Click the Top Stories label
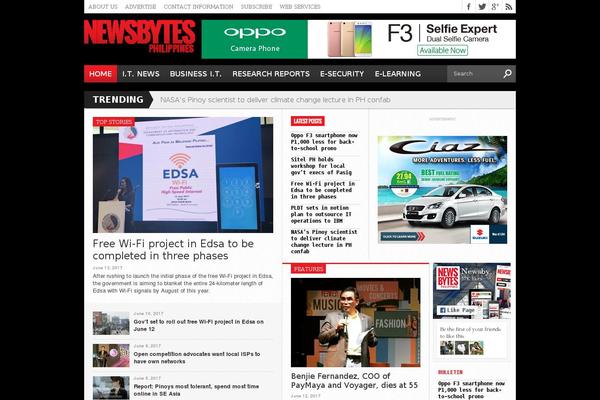The height and width of the screenshot is (400, 600). [114, 122]
